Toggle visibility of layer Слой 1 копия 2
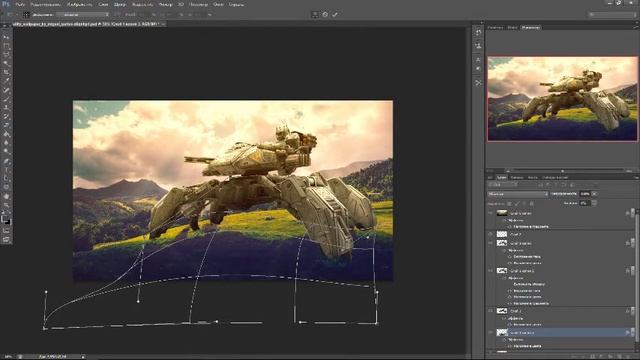This screenshot has height=360, width=640. [491, 271]
